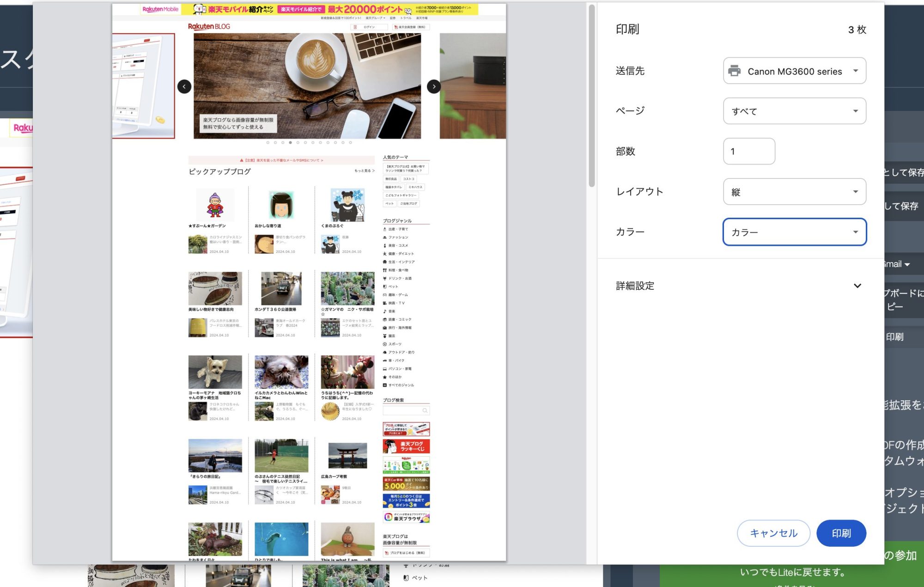Screen dimensions: 924x587
Task: Click the Rakuten BLOG logo in the preview
Action: [x=209, y=26]
